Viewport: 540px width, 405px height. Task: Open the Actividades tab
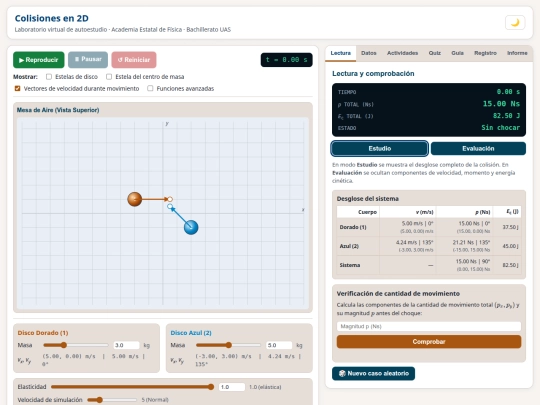(x=402, y=53)
